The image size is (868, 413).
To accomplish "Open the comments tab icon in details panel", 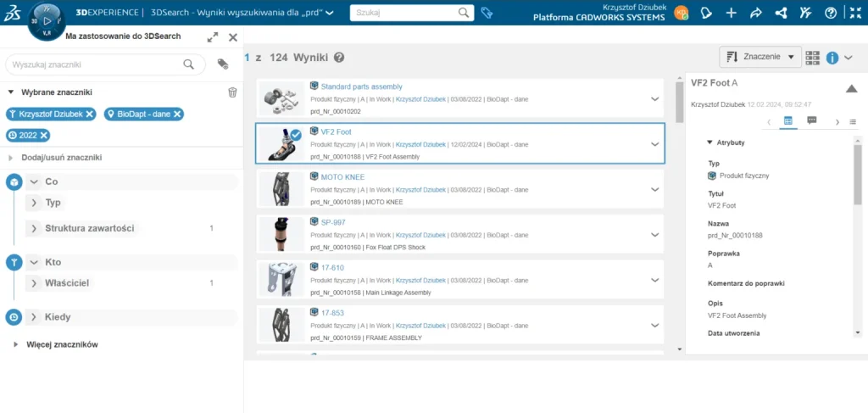I will point(811,120).
